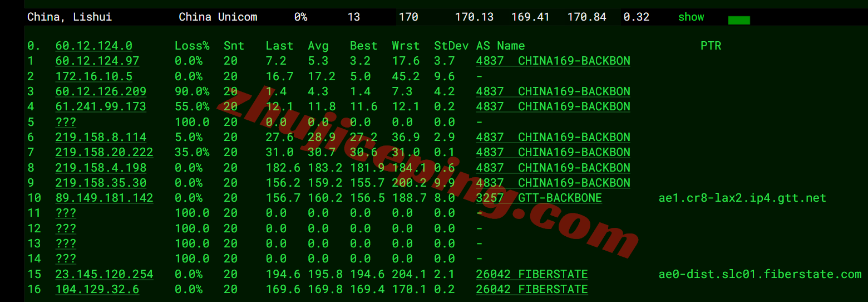868x302 pixels.
Task: Open AS 4837 CHINA169-BACKBON link on hop 4
Action: click(553, 106)
